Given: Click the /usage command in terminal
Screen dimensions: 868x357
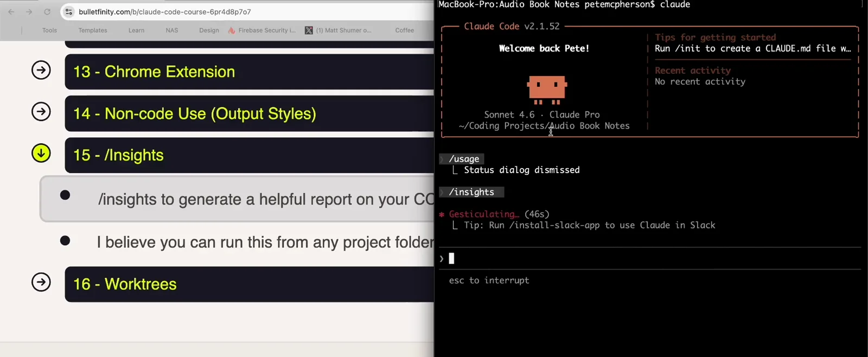Looking at the screenshot, I should pyautogui.click(x=464, y=159).
